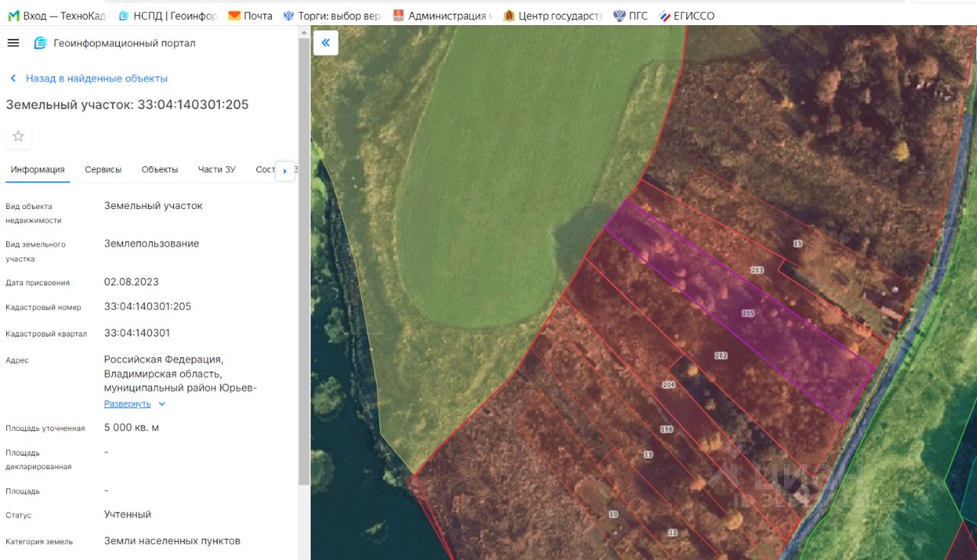Select the Информация tab
The height and width of the screenshot is (560, 977).
[x=37, y=169]
